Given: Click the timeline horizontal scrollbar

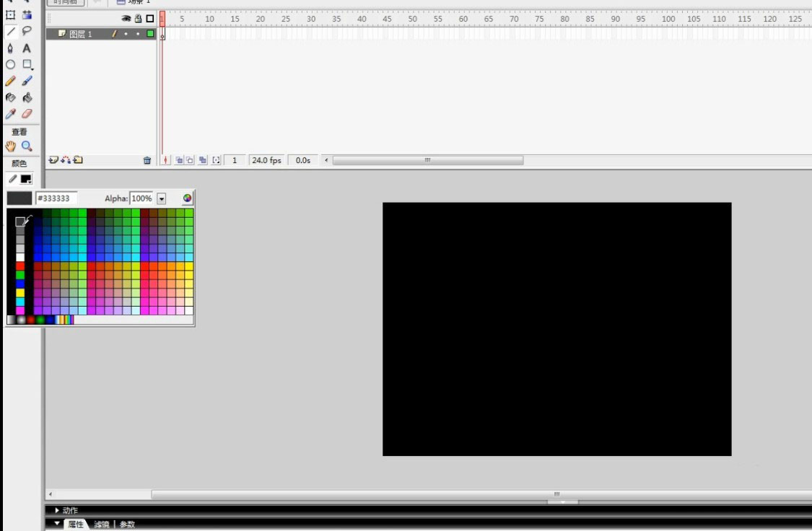Looking at the screenshot, I should pos(428,160).
